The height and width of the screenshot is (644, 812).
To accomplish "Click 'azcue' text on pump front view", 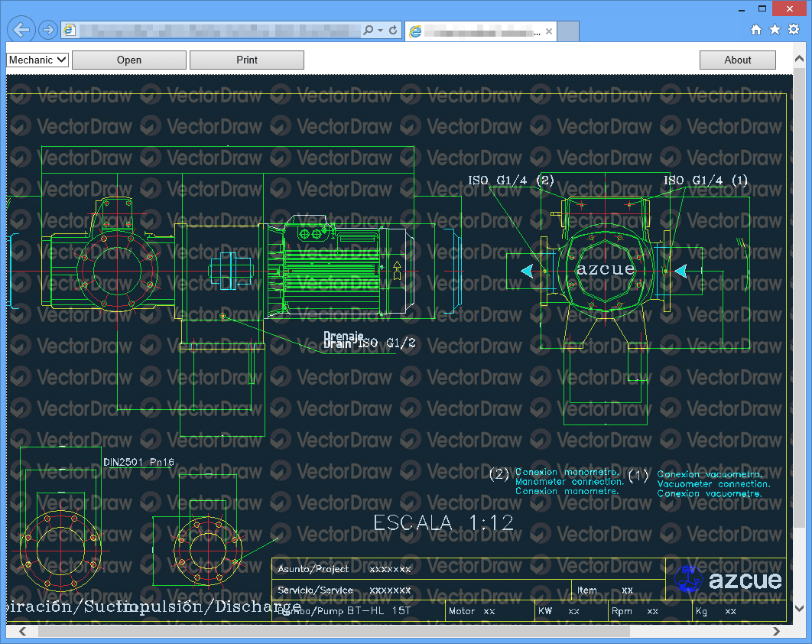I will tap(606, 269).
